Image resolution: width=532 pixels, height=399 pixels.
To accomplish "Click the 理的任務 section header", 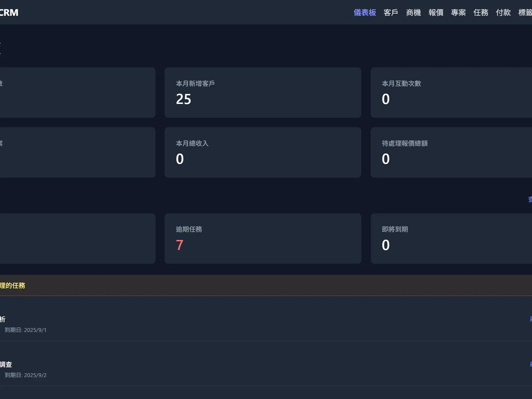I will [x=12, y=285].
